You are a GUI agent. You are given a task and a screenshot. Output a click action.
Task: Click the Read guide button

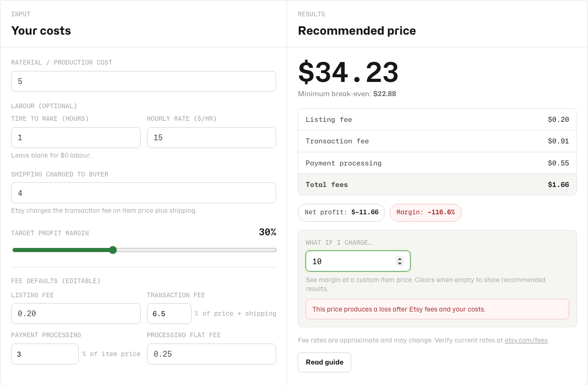point(324,362)
